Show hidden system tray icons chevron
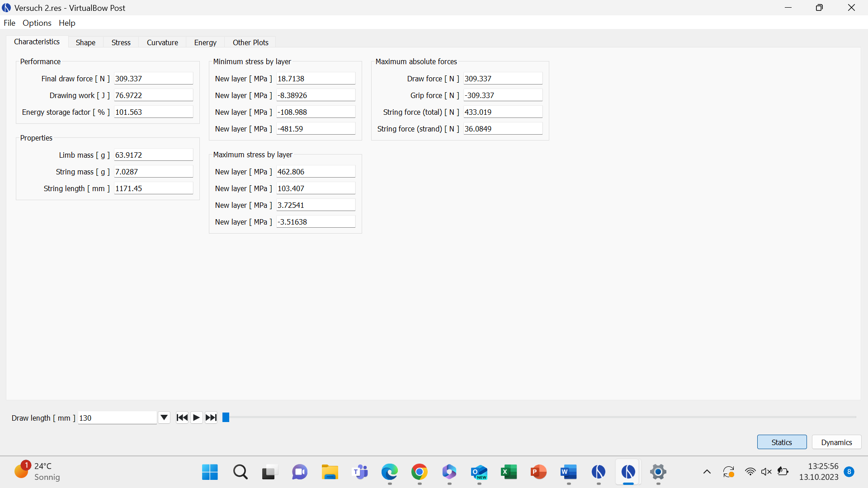Screen dimensions: 868x488 coord(707,472)
